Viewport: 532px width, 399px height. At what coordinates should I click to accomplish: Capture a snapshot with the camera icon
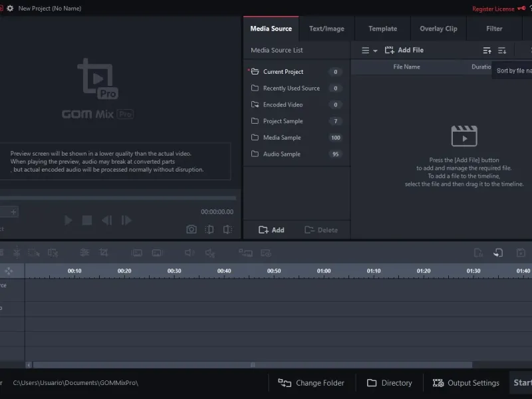click(192, 229)
